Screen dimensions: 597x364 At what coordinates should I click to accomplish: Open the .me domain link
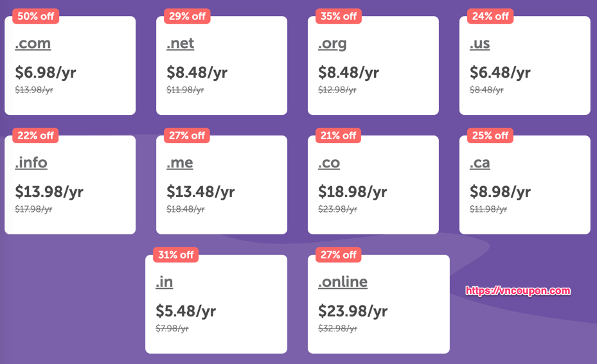pos(180,163)
